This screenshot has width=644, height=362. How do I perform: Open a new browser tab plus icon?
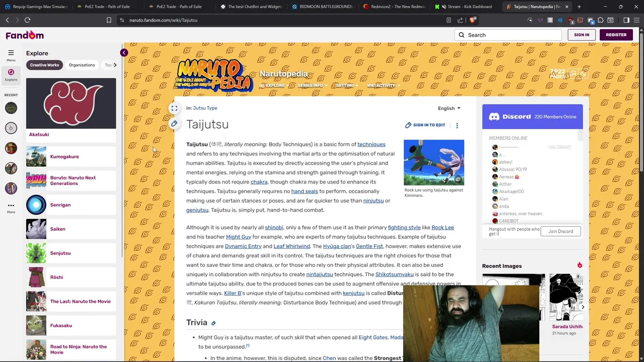[x=579, y=7]
